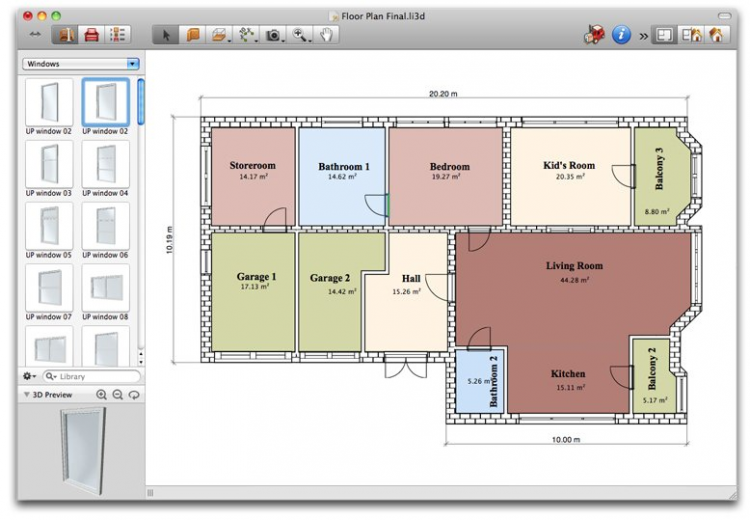Choose the wall drawing tool
750x520 pixels.
point(193,35)
